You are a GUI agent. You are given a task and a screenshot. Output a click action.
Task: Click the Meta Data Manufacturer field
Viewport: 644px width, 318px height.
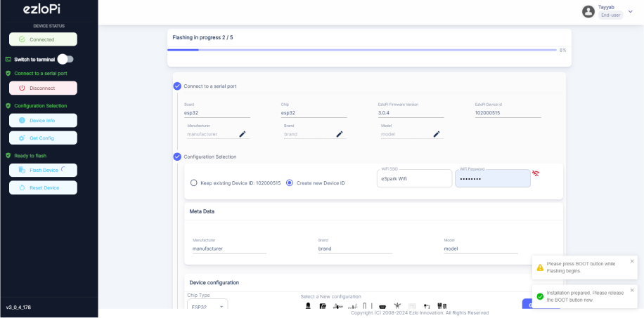229,249
